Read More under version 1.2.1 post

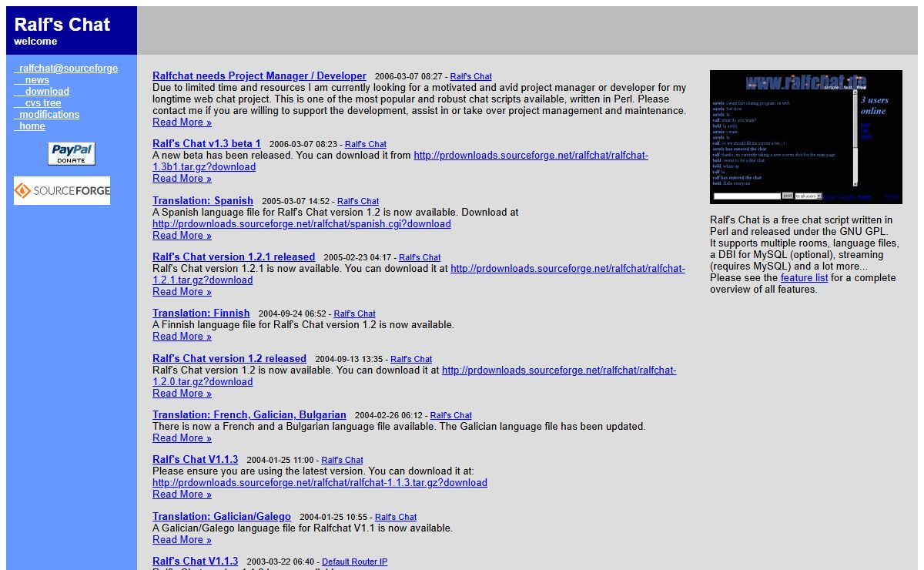182,291
